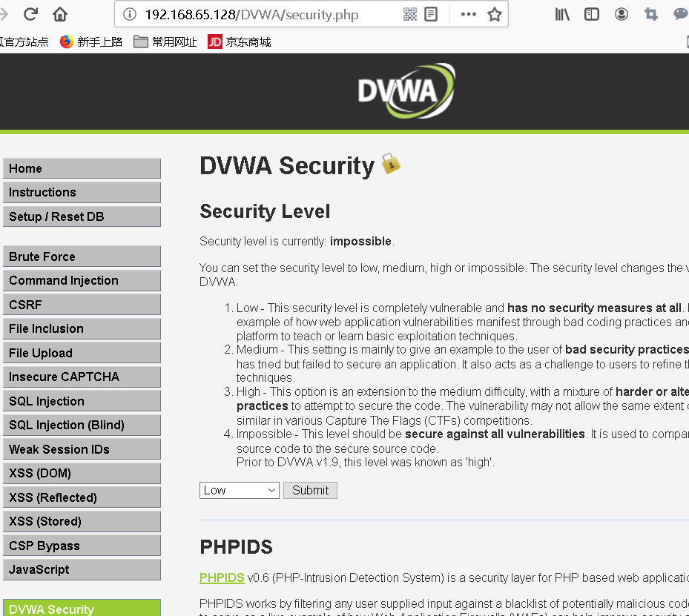The width and height of the screenshot is (689, 616).
Task: Select Insecure CAPTCHA entry
Action: (82, 377)
